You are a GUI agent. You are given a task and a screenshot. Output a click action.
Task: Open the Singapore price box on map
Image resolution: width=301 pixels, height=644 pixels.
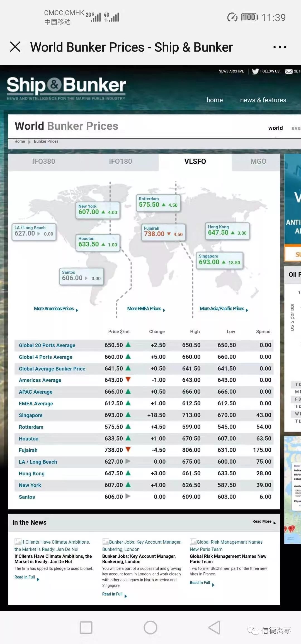pyautogui.click(x=220, y=260)
